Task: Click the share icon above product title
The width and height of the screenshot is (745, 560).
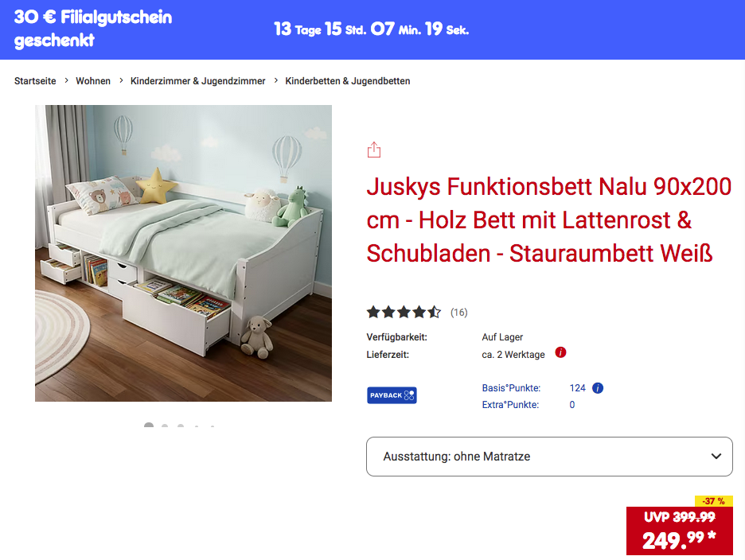Action: [374, 150]
